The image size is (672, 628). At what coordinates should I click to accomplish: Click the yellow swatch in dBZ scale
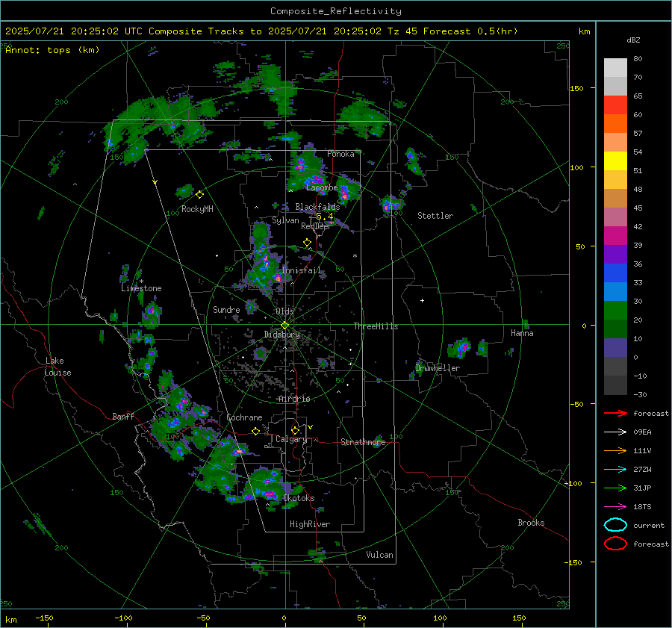pos(615,161)
